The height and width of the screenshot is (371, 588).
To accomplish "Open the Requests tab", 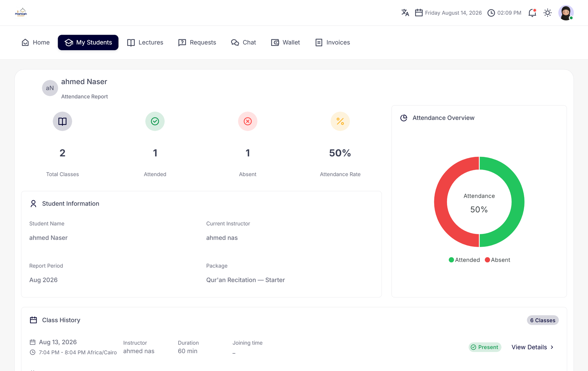I will (x=197, y=43).
